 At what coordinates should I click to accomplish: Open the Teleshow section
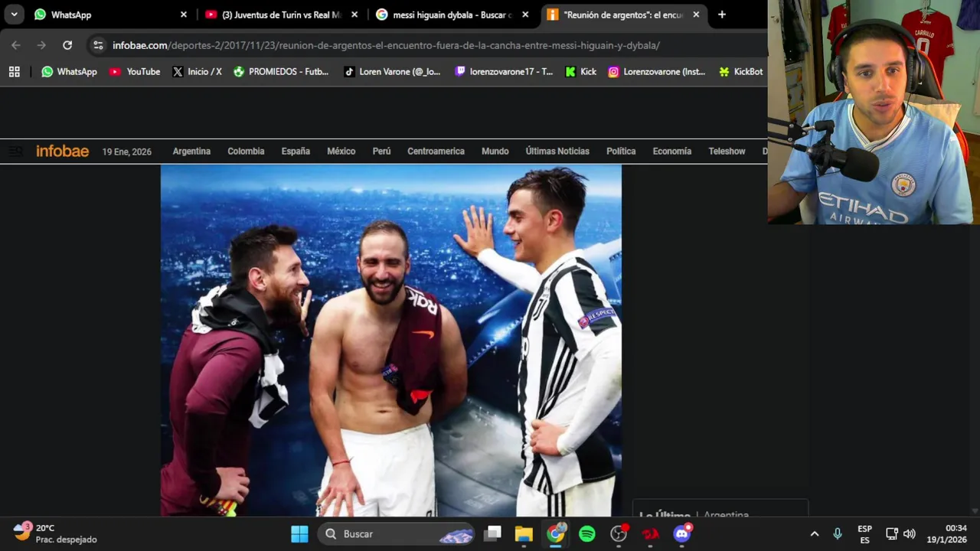click(x=727, y=152)
